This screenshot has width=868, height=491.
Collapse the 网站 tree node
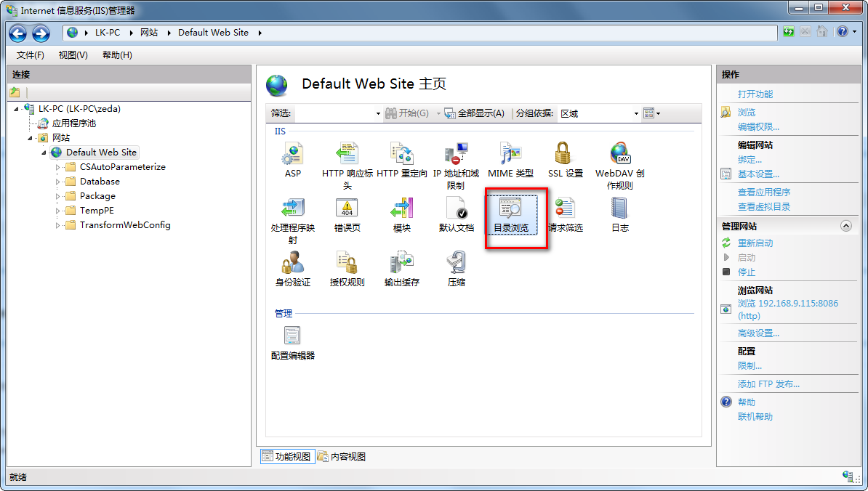pyautogui.click(x=30, y=138)
